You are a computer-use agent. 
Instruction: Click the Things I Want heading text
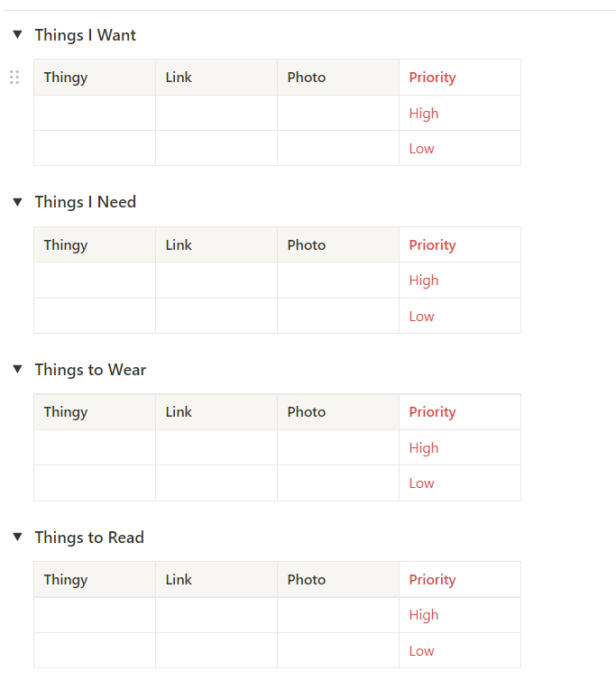85,35
